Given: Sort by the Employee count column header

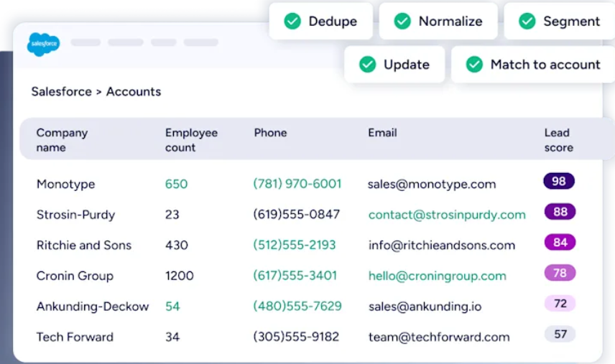Looking at the screenshot, I should point(191,140).
